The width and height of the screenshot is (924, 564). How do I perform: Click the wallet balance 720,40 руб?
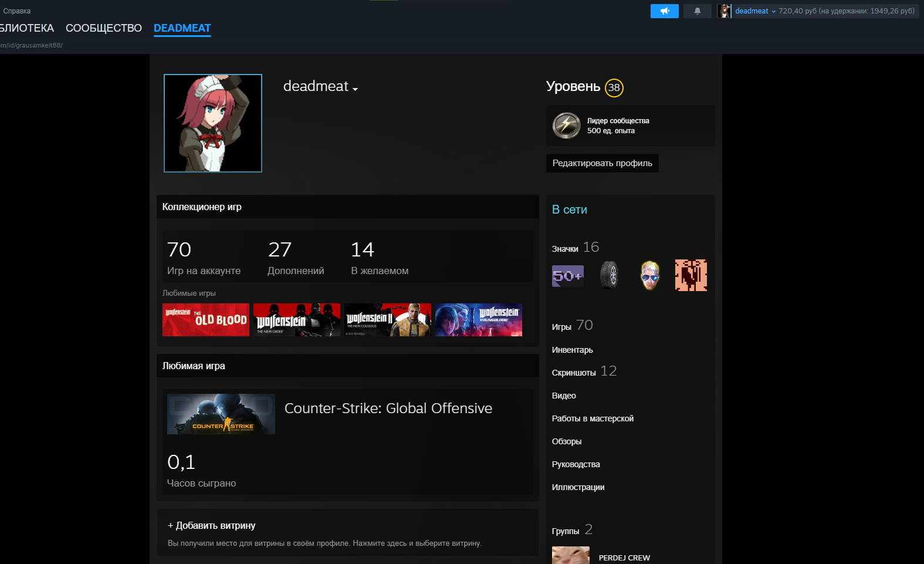click(x=797, y=11)
